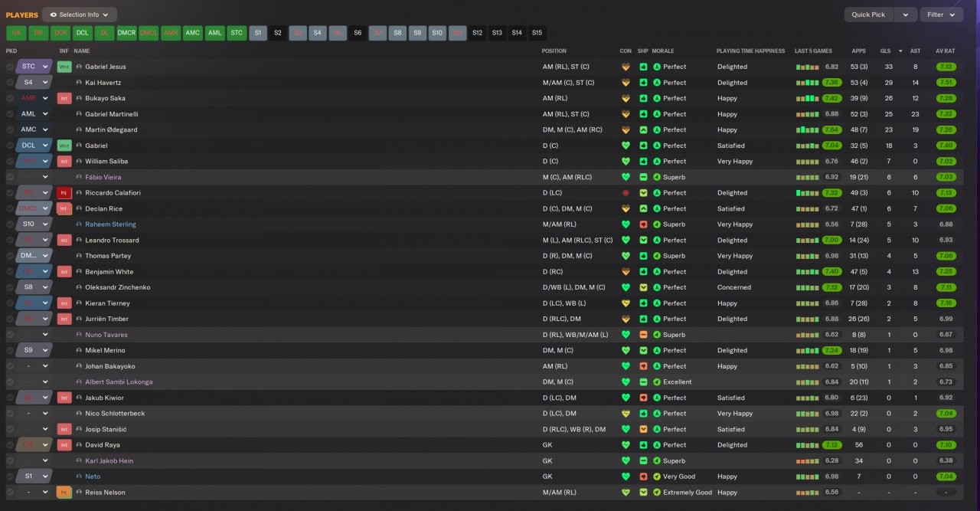Click the sort arrow next to GLS header

[x=900, y=51]
